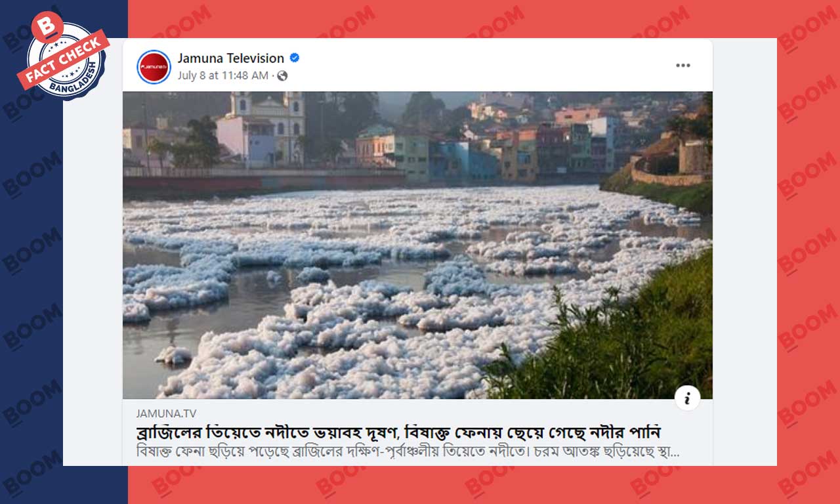Open the foam-covered river photo preview
This screenshot has width=840, height=504.
417,245
